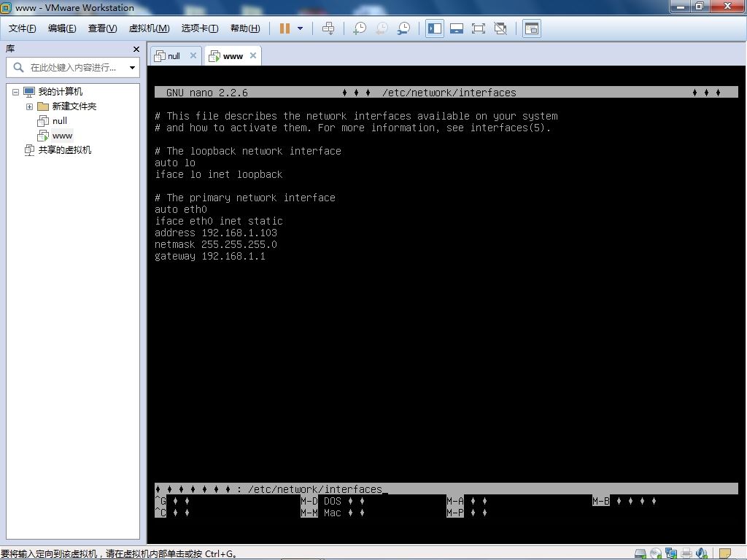Viewport: 747px width, 560px height.
Task: Click the ^C cancel shortcut in nano
Action: (x=172, y=513)
